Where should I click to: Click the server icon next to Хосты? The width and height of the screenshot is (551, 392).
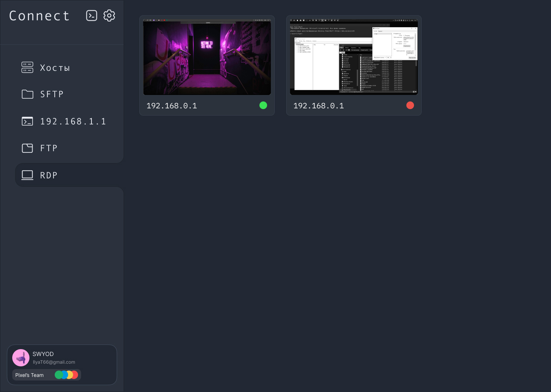[x=27, y=67]
